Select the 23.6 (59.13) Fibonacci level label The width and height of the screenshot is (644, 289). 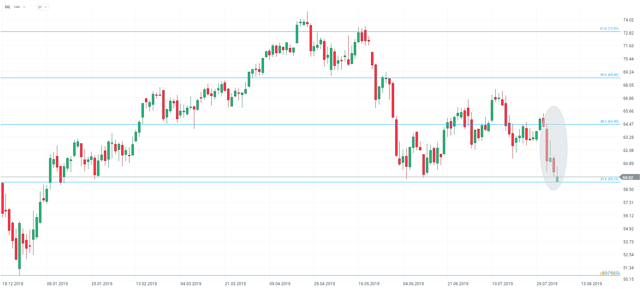click(609, 179)
